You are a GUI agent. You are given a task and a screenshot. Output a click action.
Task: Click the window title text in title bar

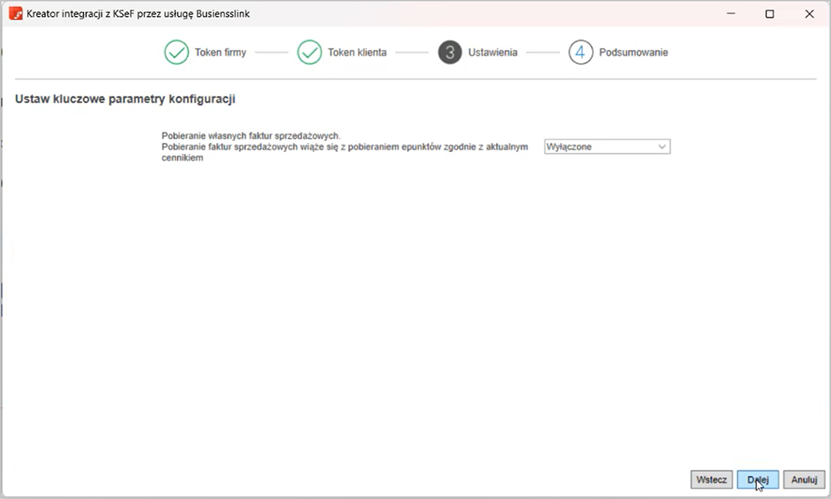point(147,14)
